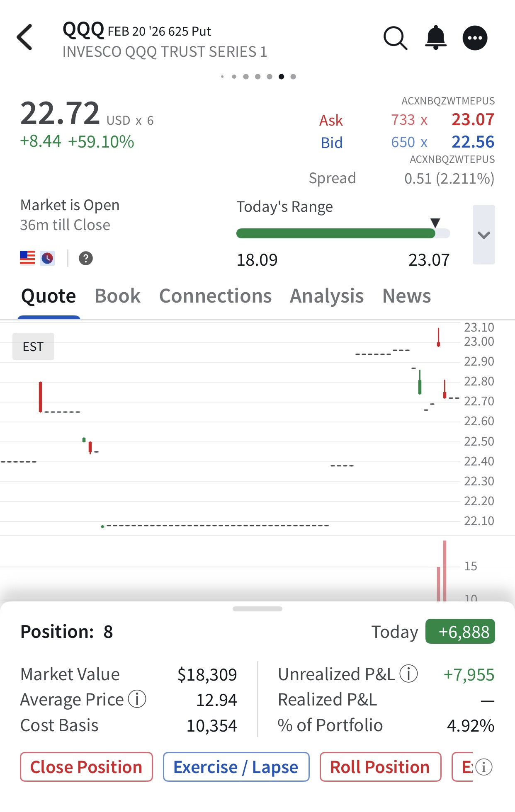Image resolution: width=515 pixels, height=812 pixels.
Task: Toggle the EST timezone chart label
Action: tap(33, 347)
